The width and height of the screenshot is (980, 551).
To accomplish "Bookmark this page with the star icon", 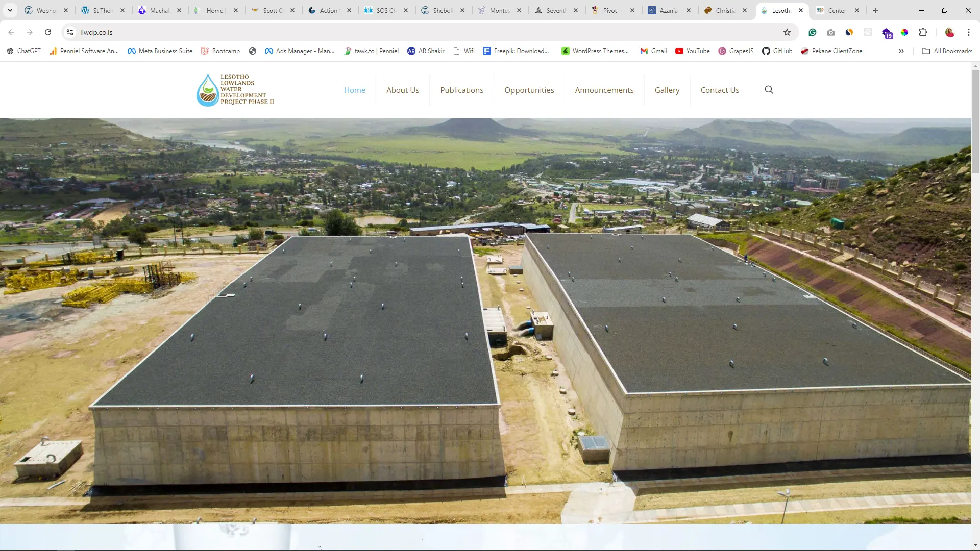I will (x=787, y=32).
